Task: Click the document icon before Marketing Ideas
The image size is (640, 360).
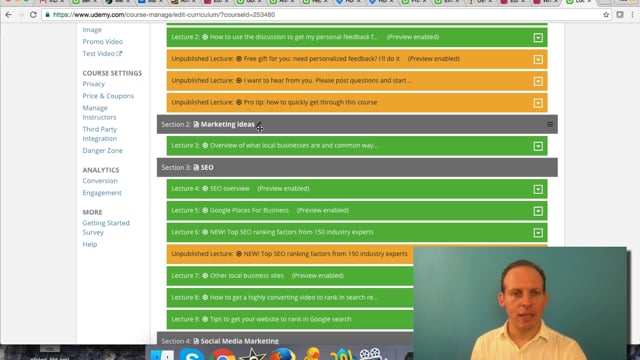Action: 196,124
